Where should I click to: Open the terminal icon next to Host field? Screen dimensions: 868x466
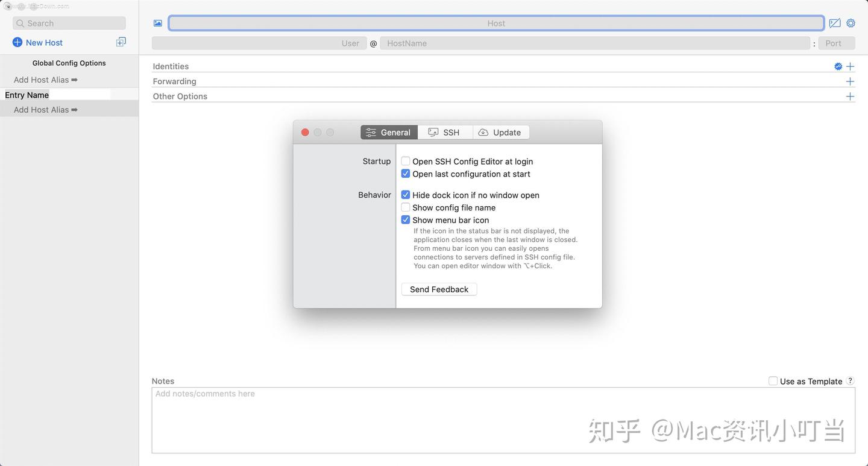(x=835, y=23)
